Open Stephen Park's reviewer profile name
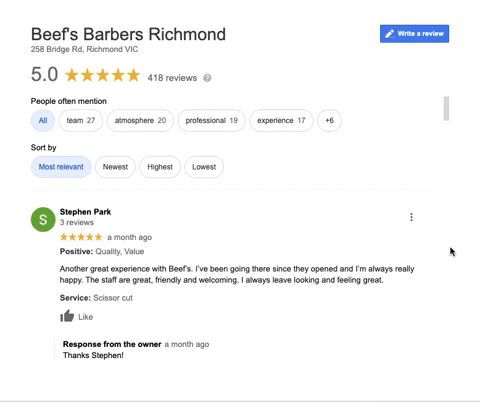480x402 pixels. tap(85, 212)
